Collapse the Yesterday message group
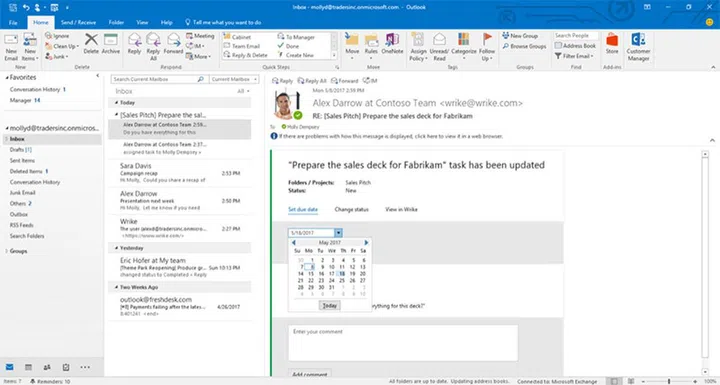 117,248
